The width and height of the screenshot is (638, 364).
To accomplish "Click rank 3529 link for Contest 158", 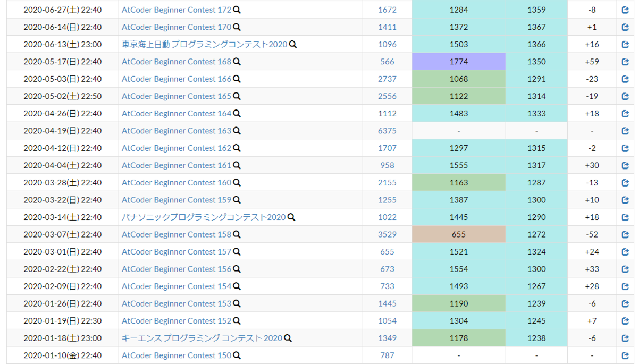I will coord(388,234).
